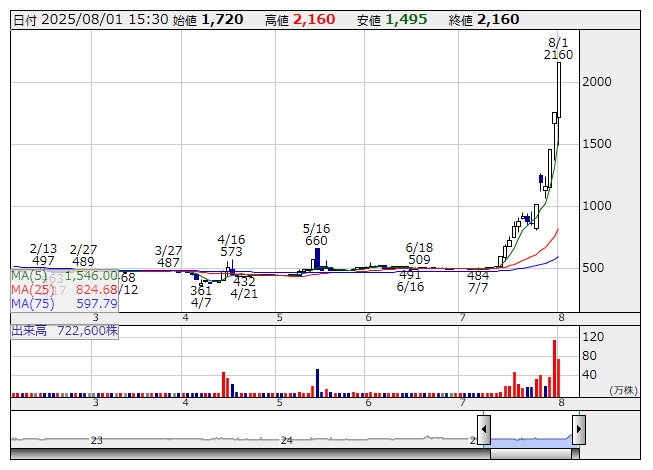
Task: Click the '24' year marker in the navigator
Action: click(286, 440)
